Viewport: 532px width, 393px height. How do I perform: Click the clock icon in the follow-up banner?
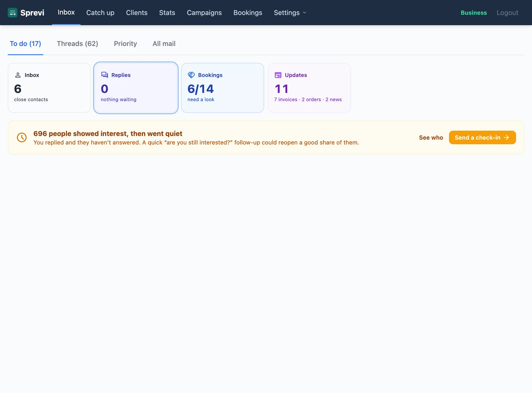point(22,137)
